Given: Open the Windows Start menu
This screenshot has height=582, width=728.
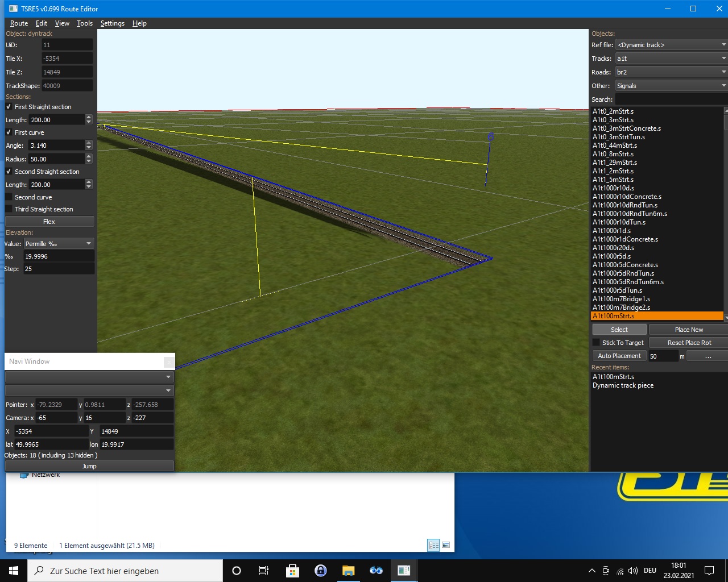Looking at the screenshot, I should 14,571.
